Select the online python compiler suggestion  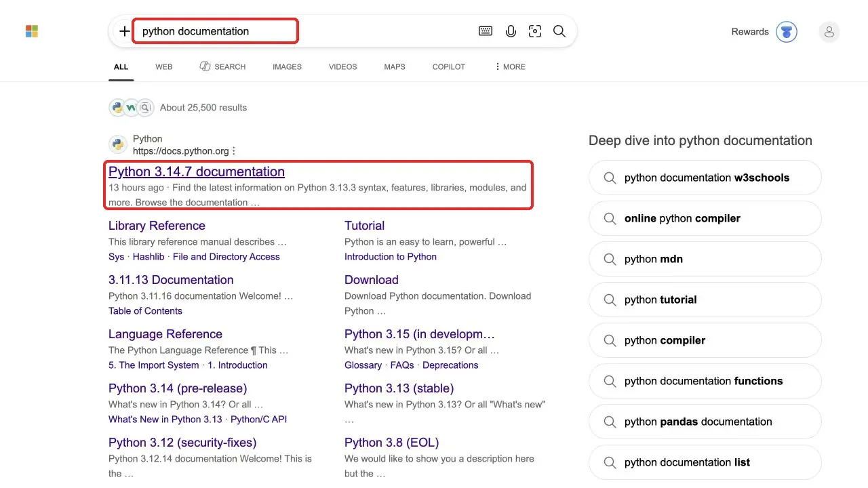[x=705, y=218]
